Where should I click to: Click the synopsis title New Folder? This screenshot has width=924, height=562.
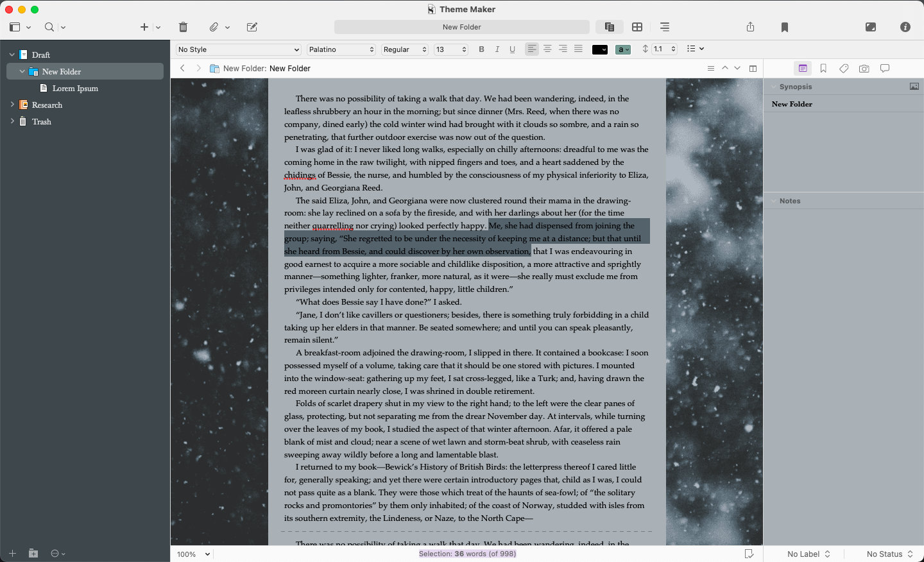click(792, 104)
